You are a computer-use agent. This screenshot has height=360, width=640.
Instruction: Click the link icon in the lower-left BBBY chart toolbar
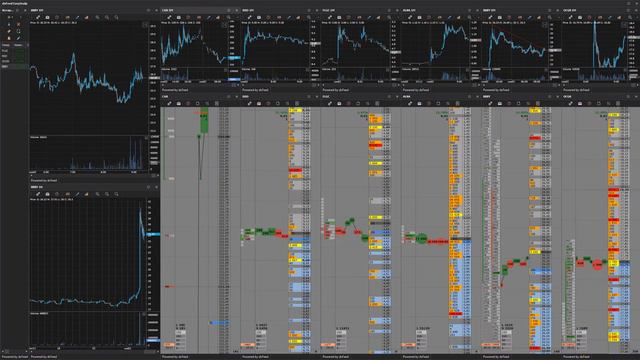(x=38, y=194)
